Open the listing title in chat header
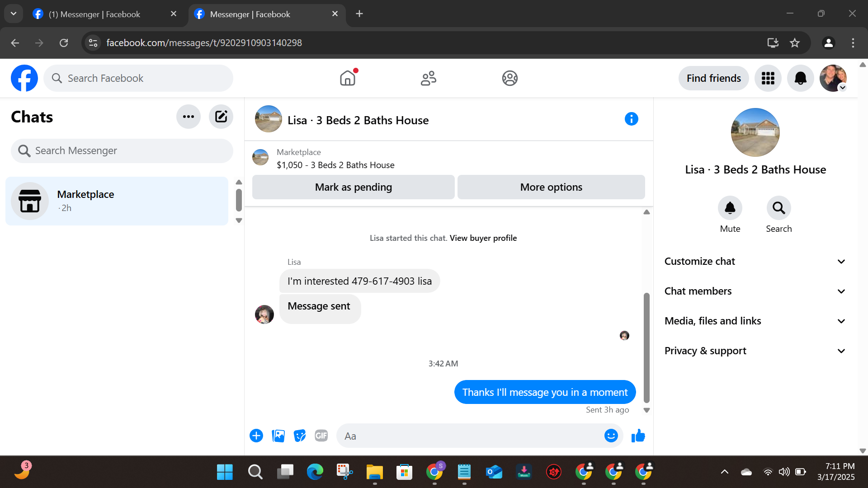The height and width of the screenshot is (488, 868). (x=358, y=120)
